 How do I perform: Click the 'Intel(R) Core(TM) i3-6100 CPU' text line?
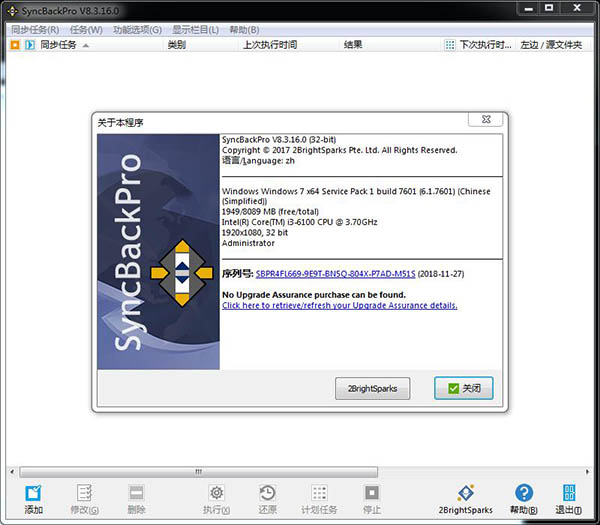[299, 222]
